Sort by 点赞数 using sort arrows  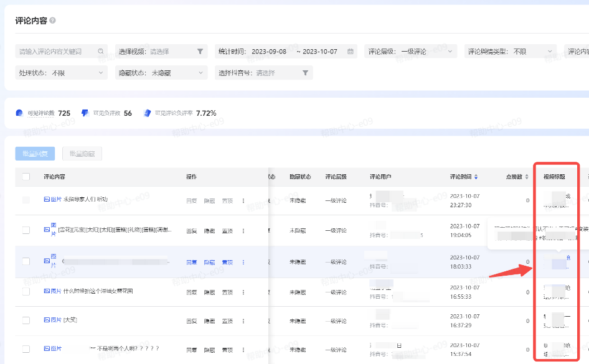(x=527, y=177)
